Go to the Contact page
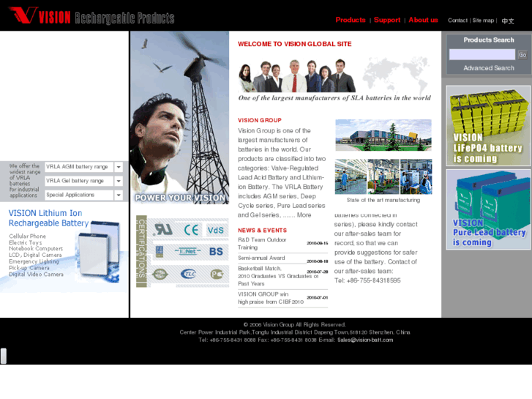This screenshot has height=399, width=532. point(457,20)
